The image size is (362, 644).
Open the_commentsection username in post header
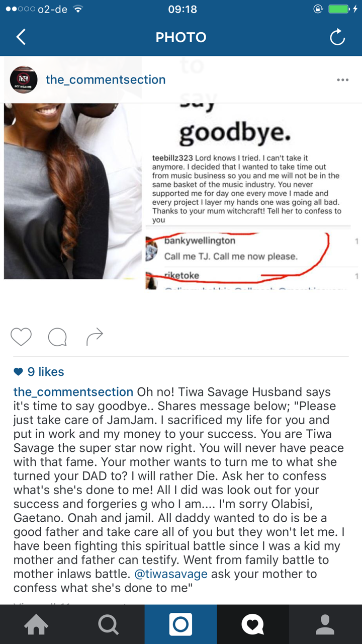pos(106,79)
